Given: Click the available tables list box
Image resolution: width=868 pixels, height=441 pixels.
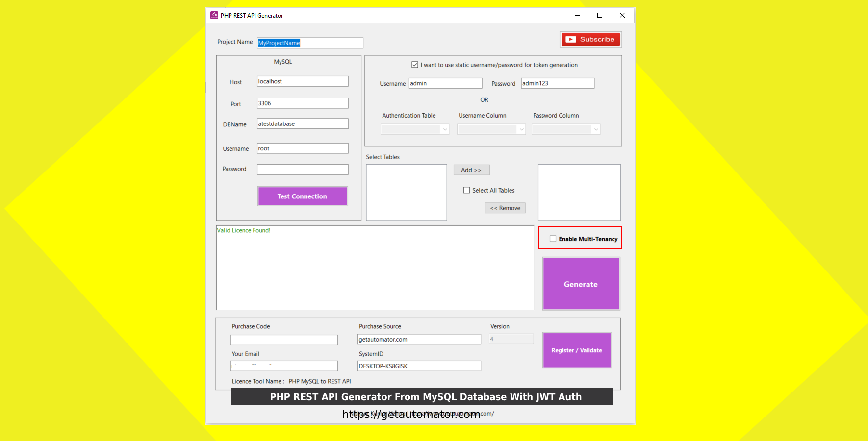Looking at the screenshot, I should [x=407, y=192].
